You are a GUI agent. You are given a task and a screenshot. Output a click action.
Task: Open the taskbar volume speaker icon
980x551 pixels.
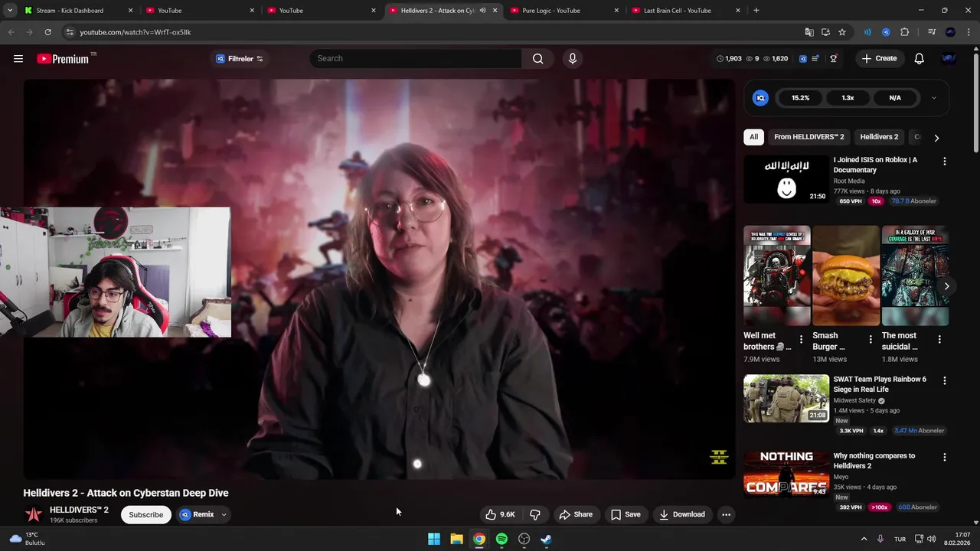coord(932,539)
